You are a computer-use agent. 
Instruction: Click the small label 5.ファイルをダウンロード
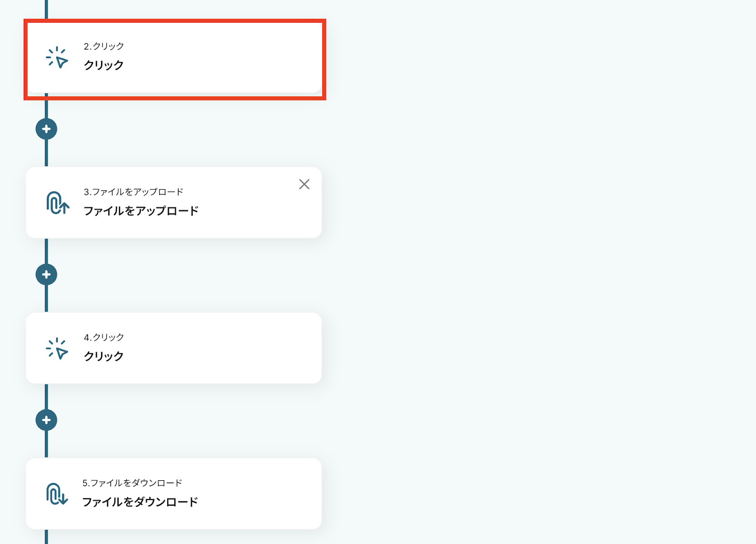click(x=132, y=483)
